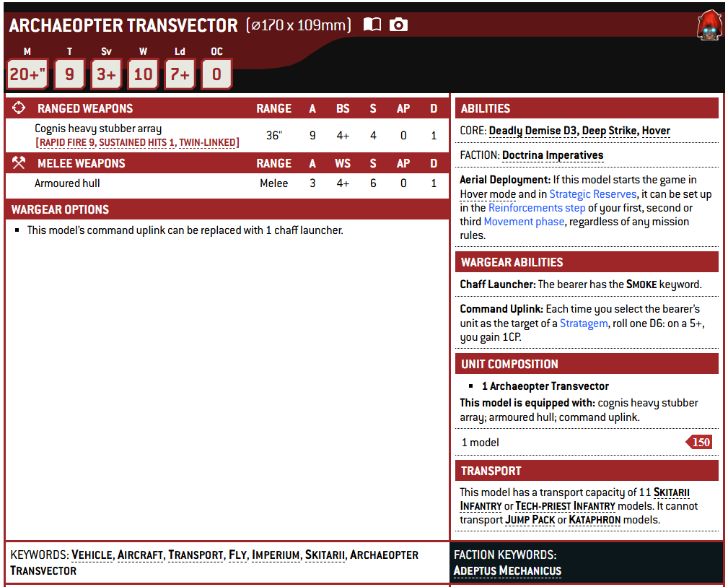Click the melee weapons crossed-axes icon

coord(19,162)
